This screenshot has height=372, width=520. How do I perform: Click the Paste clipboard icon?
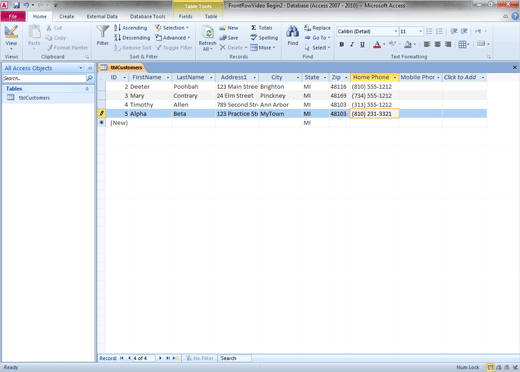pyautogui.click(x=34, y=32)
